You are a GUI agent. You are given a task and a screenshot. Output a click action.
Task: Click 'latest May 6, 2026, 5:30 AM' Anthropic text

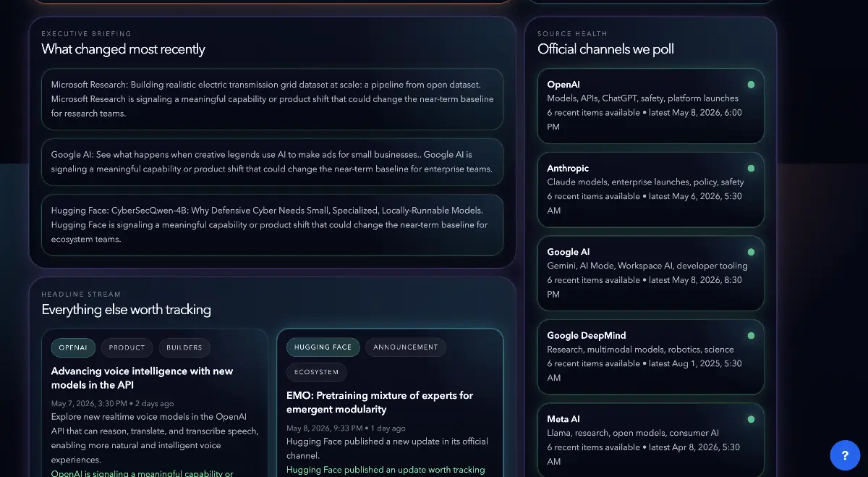[644, 203]
